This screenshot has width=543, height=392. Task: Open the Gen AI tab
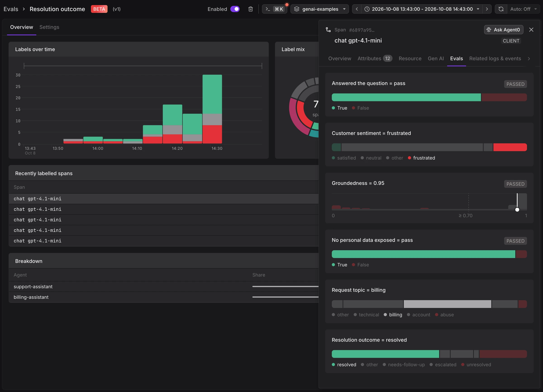pos(436,59)
